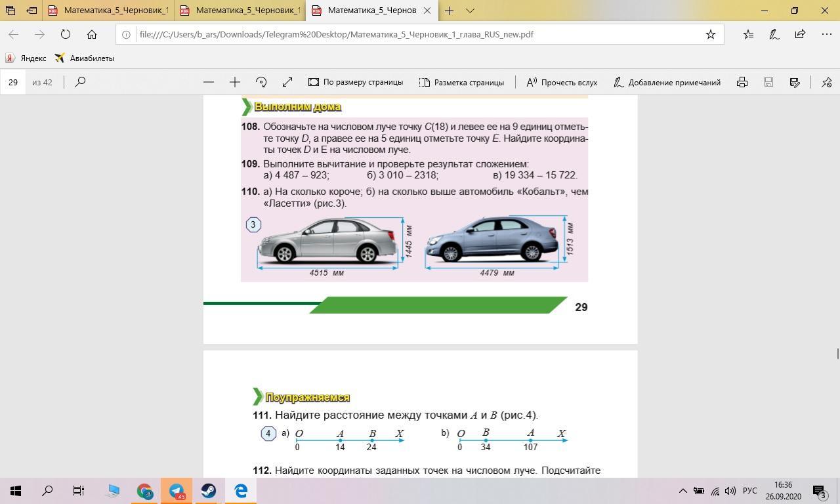Click the zoom in plus icon

pos(235,82)
